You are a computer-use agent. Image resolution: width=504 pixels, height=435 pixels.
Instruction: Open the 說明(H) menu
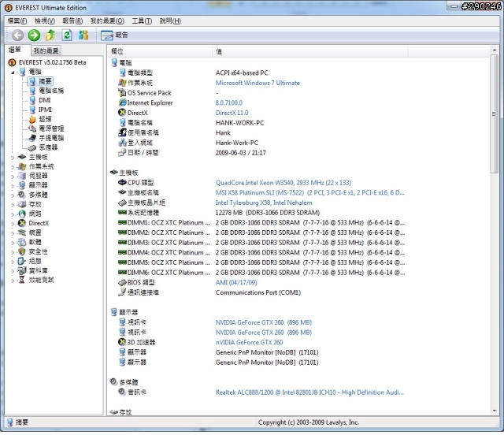click(x=170, y=21)
